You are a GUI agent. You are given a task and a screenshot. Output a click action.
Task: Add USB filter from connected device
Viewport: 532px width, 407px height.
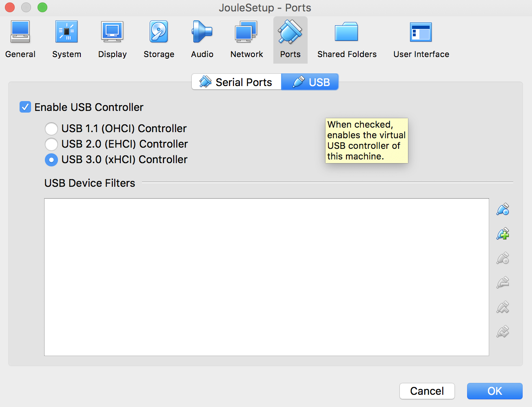[x=502, y=233]
